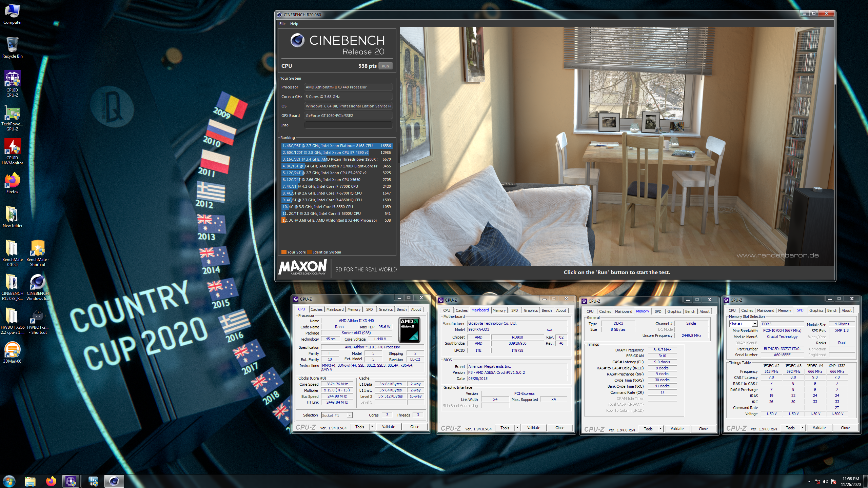Click the Cinebench rendered room preview image
Viewport: 868px width, 488px height.
click(x=617, y=146)
